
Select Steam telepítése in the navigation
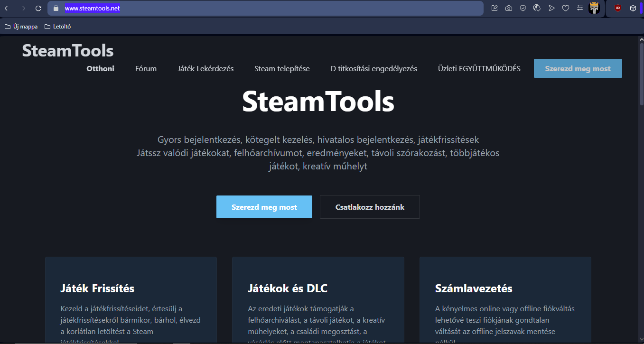(x=282, y=69)
